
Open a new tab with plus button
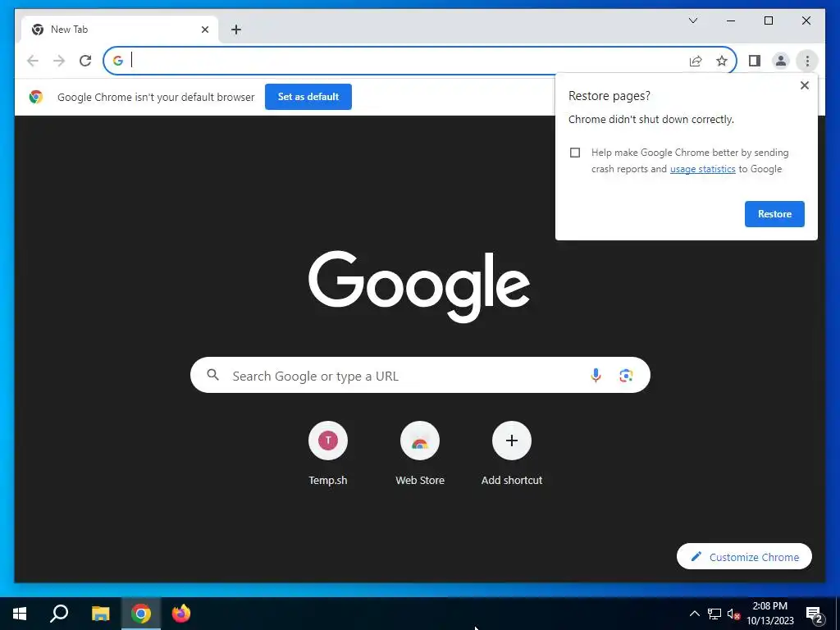coord(235,30)
